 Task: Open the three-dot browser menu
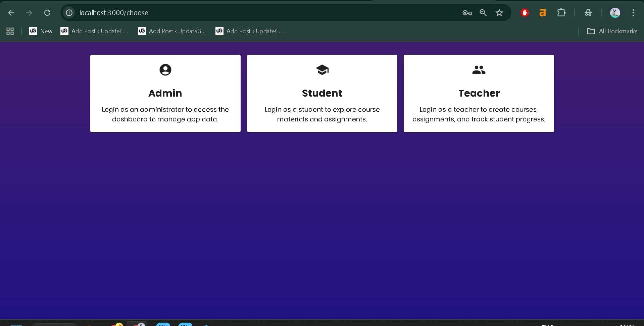[633, 13]
